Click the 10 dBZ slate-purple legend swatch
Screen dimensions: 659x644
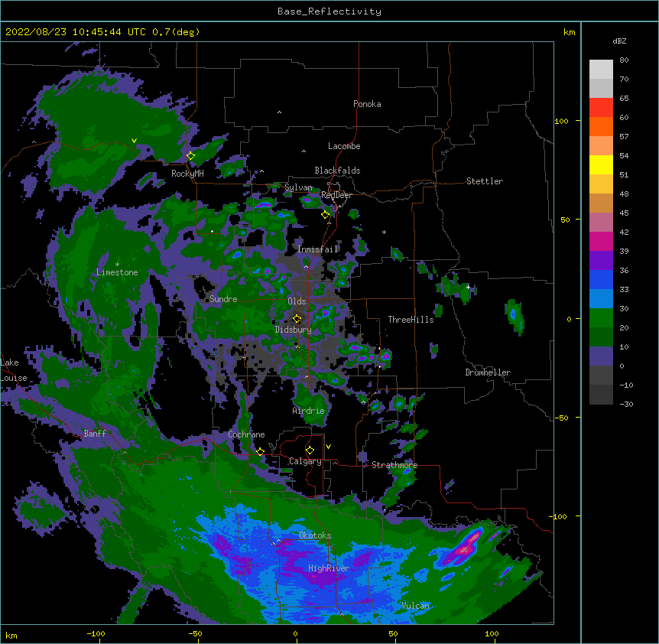pyautogui.click(x=601, y=356)
